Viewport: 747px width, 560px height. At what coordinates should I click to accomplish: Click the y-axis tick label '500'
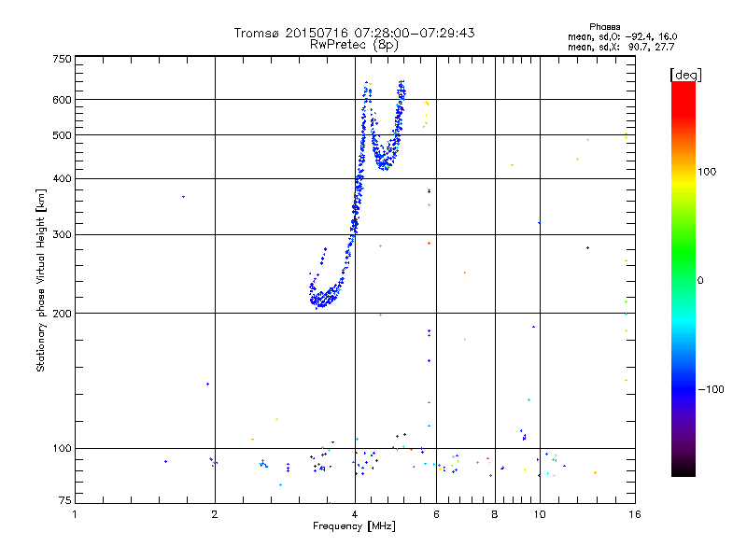coord(62,135)
